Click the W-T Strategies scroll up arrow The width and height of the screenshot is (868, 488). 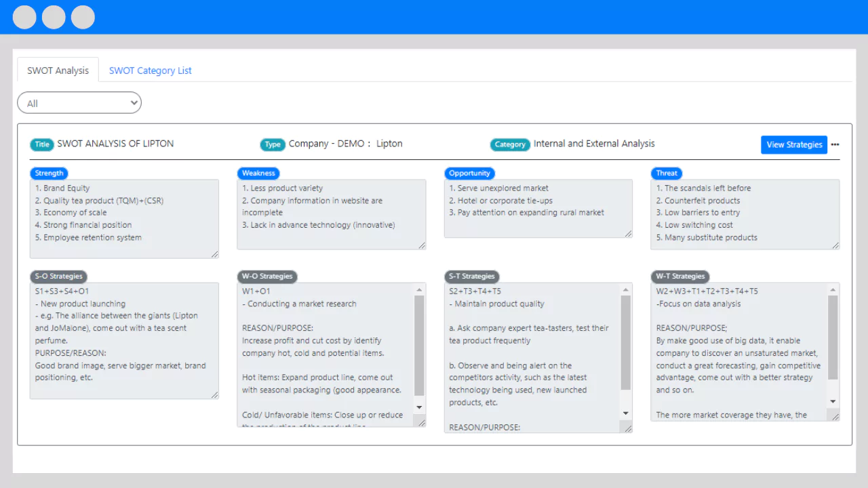pyautogui.click(x=833, y=289)
